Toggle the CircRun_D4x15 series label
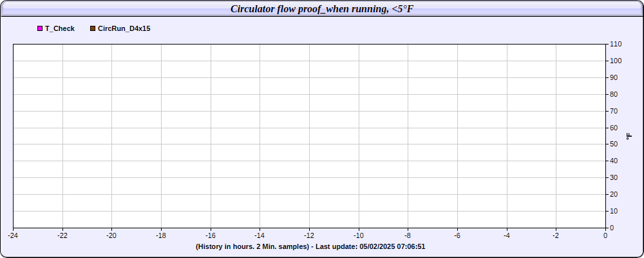Screen dimensions: 644x258 click(x=124, y=29)
